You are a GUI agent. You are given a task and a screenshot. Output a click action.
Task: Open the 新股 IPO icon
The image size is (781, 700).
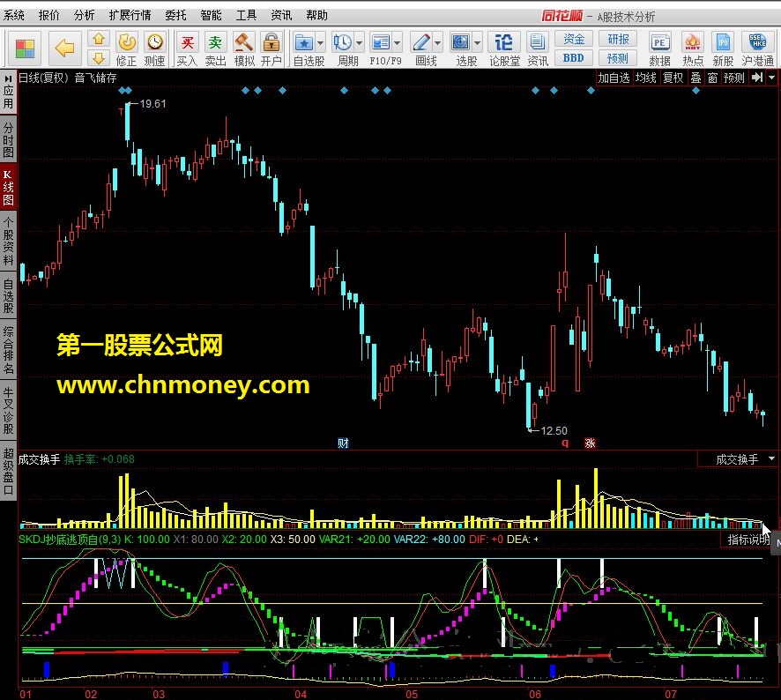click(x=723, y=42)
